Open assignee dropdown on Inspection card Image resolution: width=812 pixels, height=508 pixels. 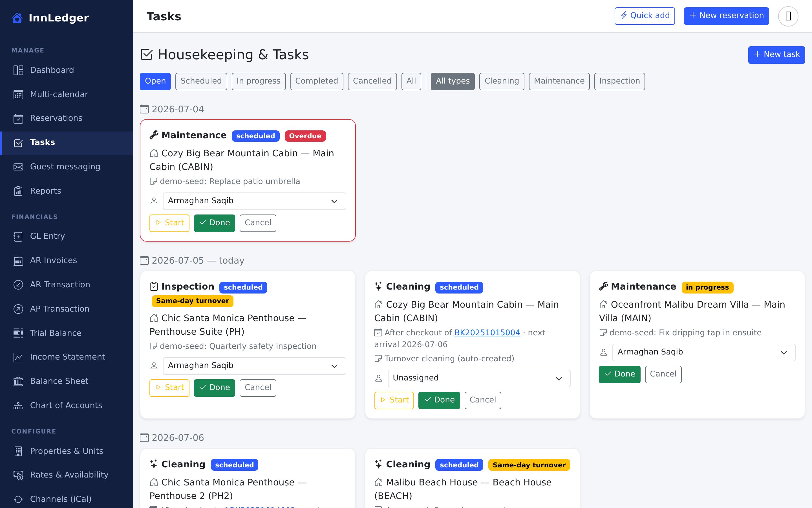point(254,366)
